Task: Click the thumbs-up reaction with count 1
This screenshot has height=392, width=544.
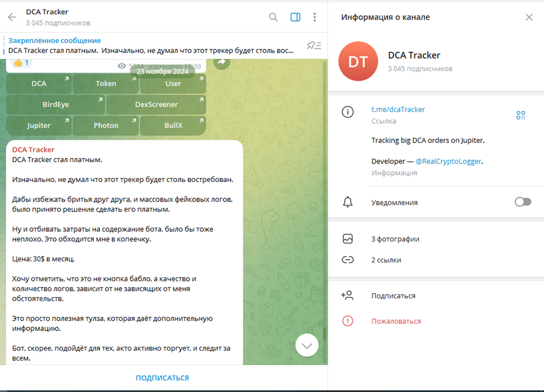Action: coord(21,63)
